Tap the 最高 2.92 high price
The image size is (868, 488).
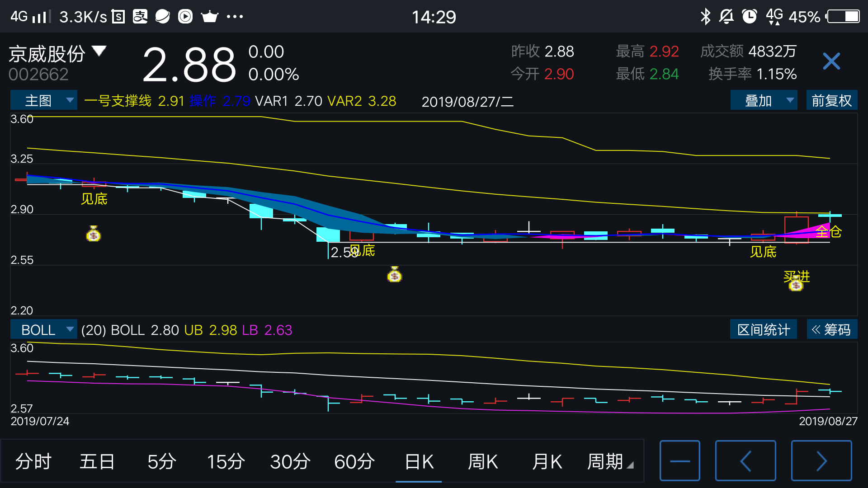pyautogui.click(x=647, y=51)
